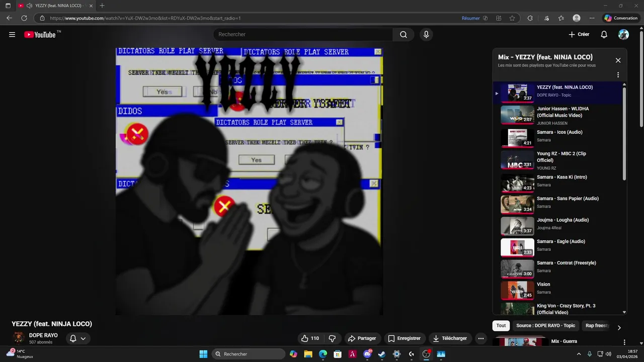644x362 pixels.
Task: Show hidden system tray icons chevron
Action: click(x=579, y=354)
